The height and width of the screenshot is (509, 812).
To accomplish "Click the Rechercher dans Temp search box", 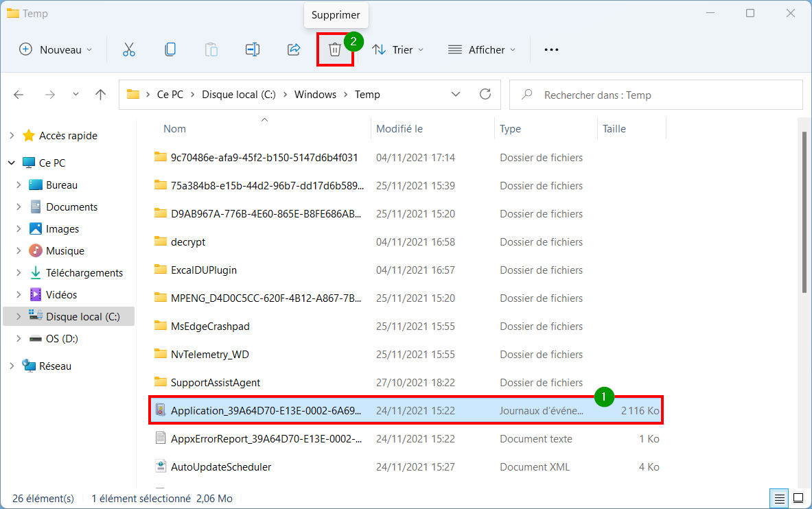I will [x=656, y=95].
